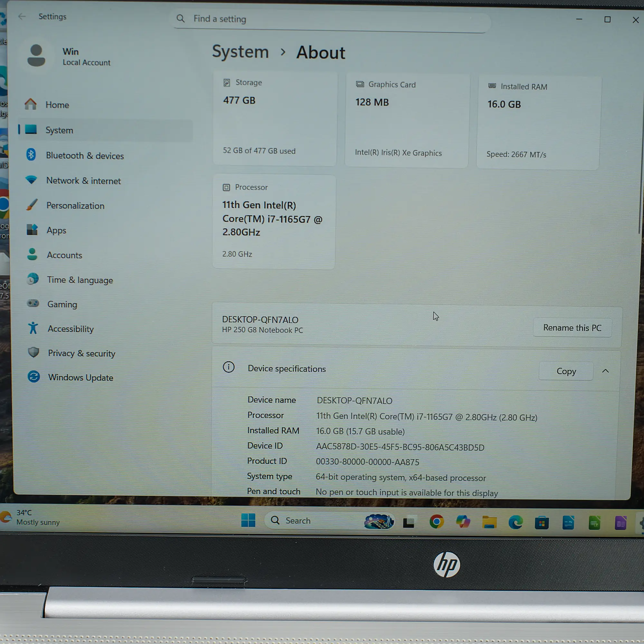Click the HP 250 G8 Notebook PC text
This screenshot has height=644, width=644.
point(262,330)
